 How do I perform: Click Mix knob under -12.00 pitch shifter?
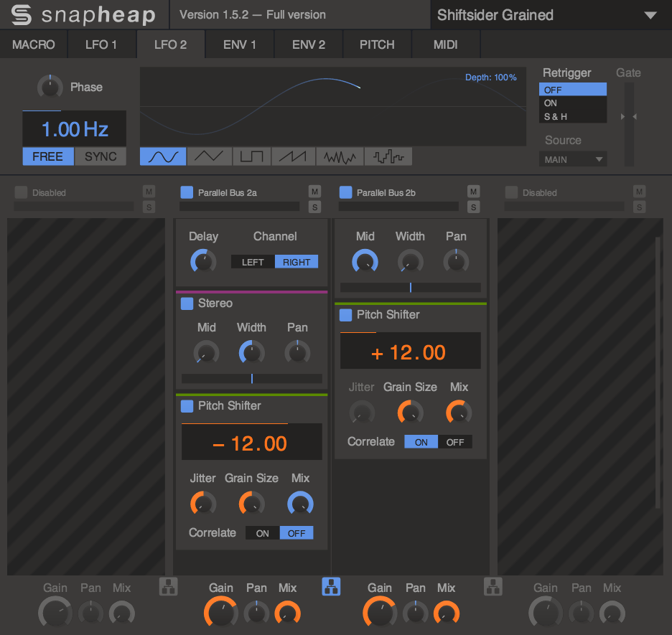point(300,504)
